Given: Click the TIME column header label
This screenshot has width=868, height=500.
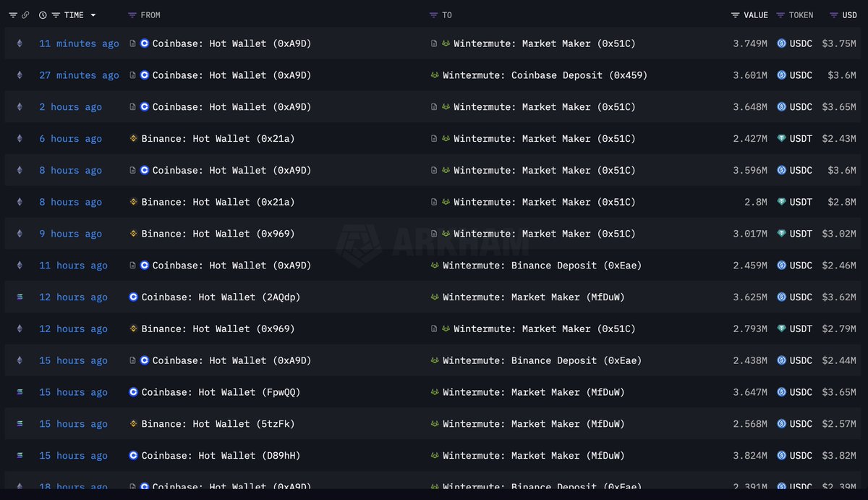Looking at the screenshot, I should point(74,15).
